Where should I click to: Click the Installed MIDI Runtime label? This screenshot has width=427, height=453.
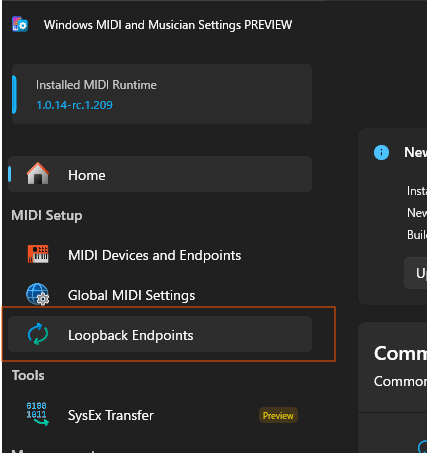coord(96,85)
